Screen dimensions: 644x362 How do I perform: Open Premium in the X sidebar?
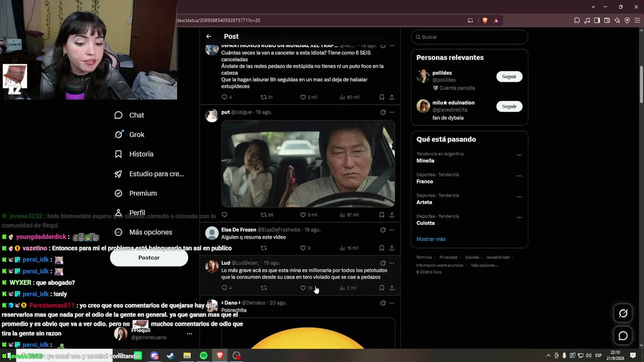[x=135, y=194]
